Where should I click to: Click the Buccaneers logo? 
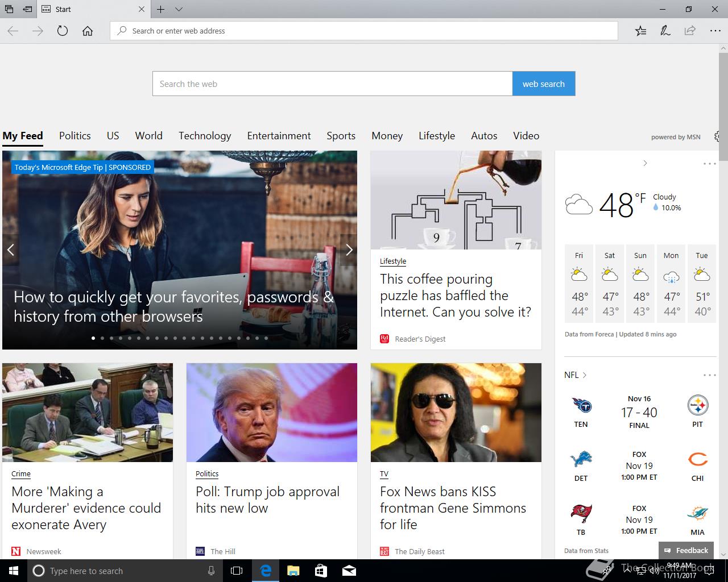(581, 513)
